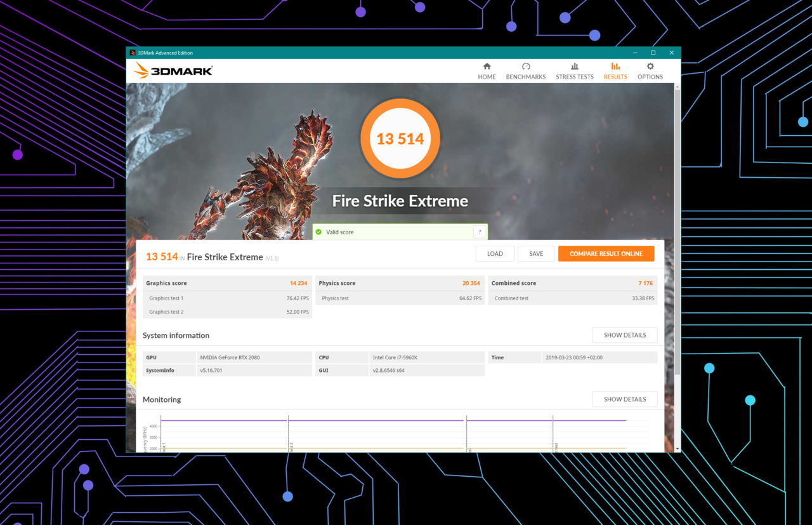The image size is (812, 525).
Task: Click the Fire Strike Extreme hero title
Action: click(x=400, y=201)
